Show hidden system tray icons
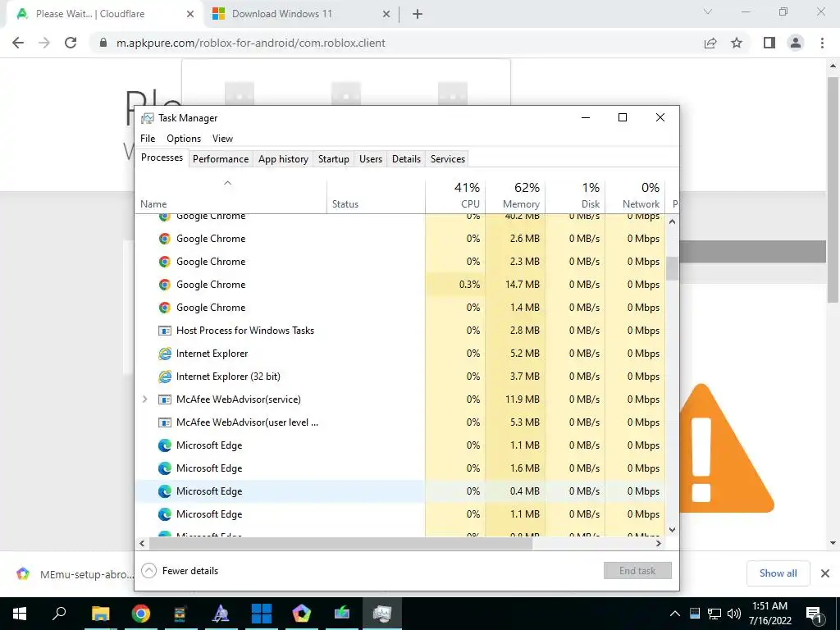The image size is (840, 630). (x=675, y=614)
